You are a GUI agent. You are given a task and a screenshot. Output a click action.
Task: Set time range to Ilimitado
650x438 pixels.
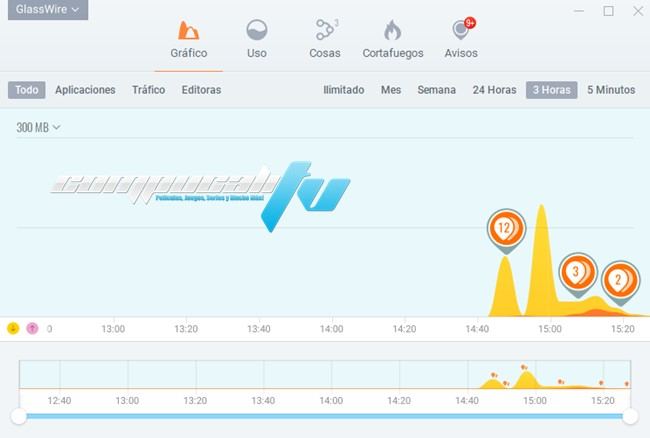click(x=344, y=90)
